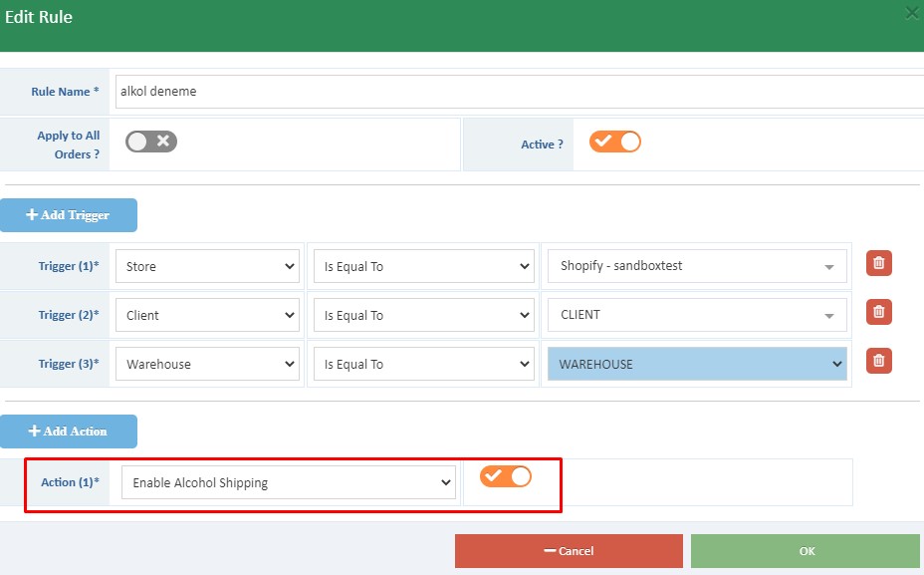Click into the Rule Name text field

(x=518, y=91)
